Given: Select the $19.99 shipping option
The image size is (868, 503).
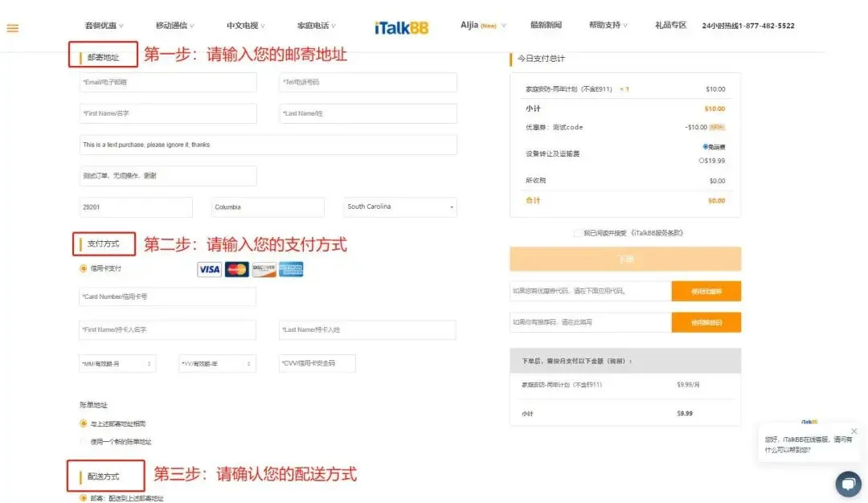Looking at the screenshot, I should coord(702,161).
